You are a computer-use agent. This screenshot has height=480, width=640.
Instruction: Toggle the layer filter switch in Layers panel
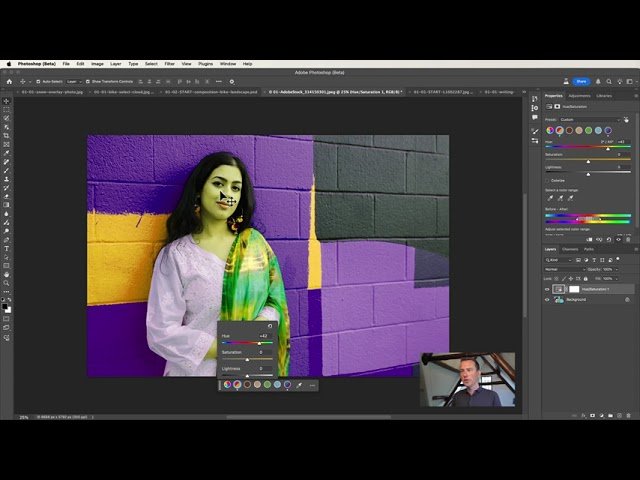coord(618,259)
